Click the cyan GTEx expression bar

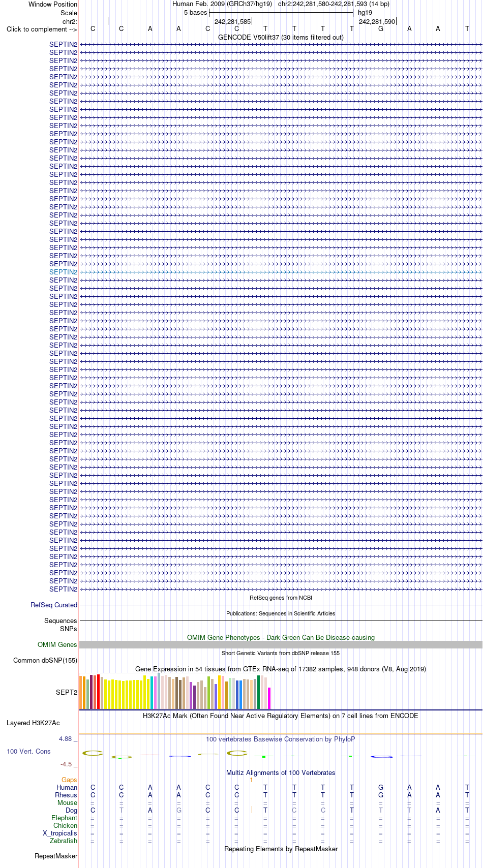152,693
